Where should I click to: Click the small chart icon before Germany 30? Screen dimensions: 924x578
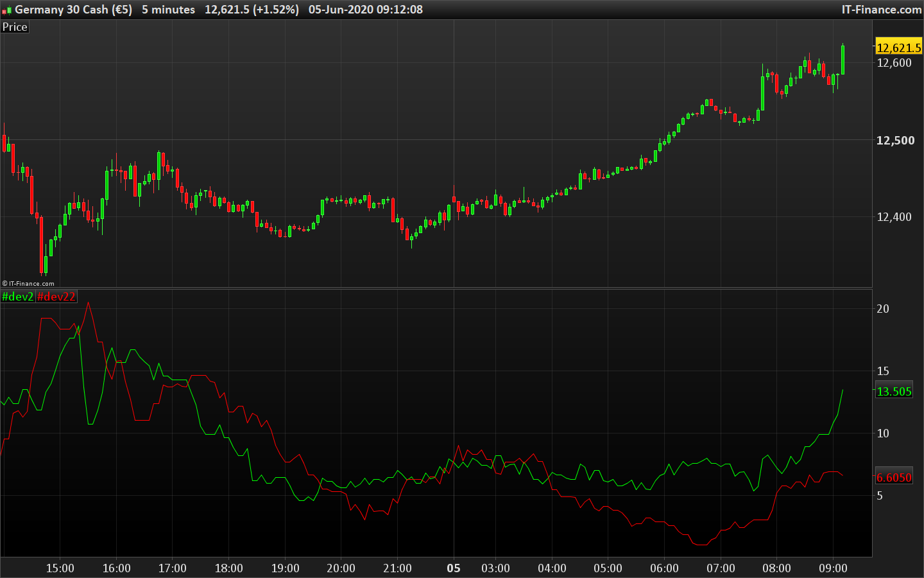[7, 10]
